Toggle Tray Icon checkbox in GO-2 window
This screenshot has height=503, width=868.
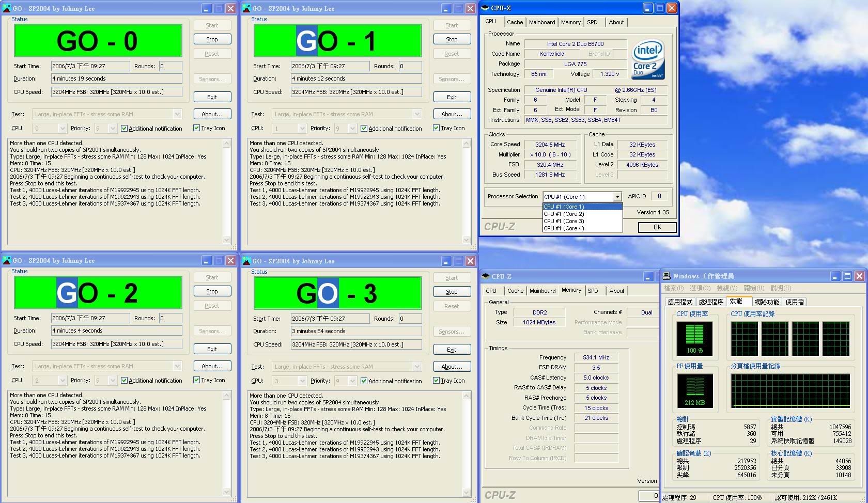pyautogui.click(x=196, y=380)
